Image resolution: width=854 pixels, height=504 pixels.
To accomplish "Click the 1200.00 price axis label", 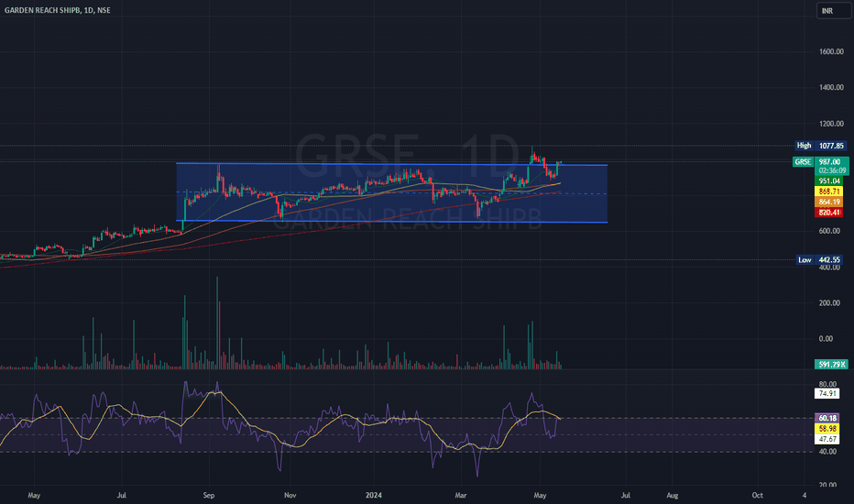I will click(x=831, y=124).
